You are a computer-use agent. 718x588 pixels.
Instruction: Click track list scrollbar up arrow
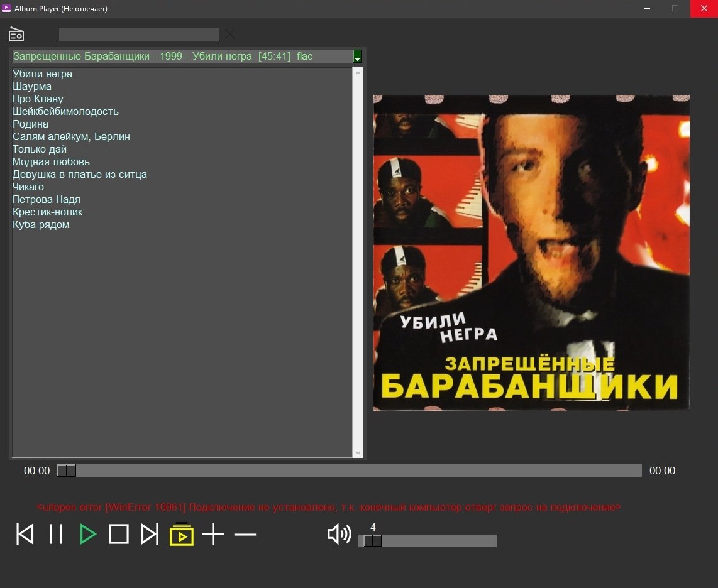click(358, 73)
